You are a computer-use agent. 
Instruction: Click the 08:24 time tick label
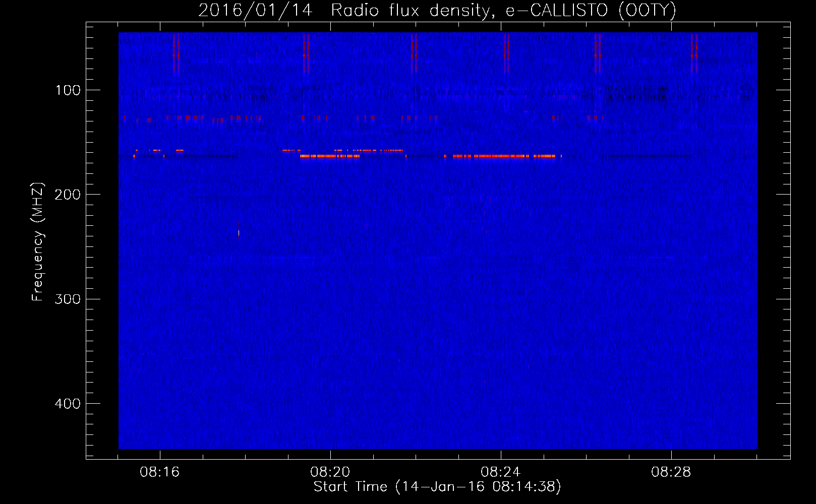[501, 472]
